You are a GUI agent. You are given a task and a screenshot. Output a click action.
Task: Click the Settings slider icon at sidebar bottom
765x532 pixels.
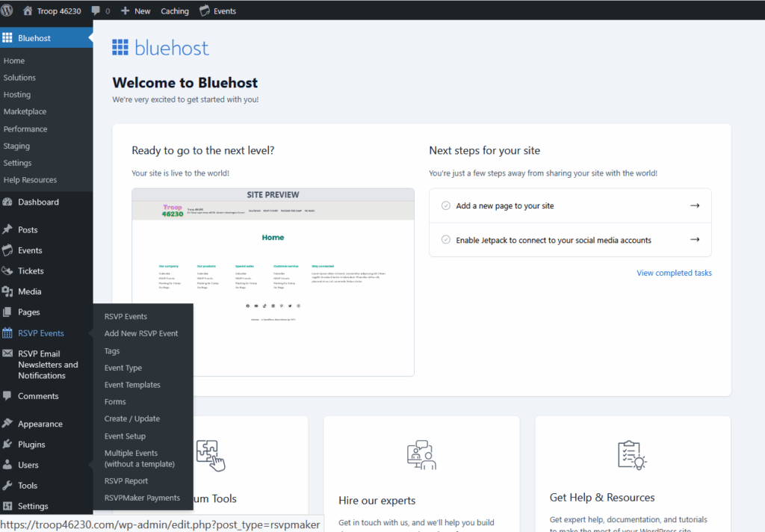click(7, 506)
